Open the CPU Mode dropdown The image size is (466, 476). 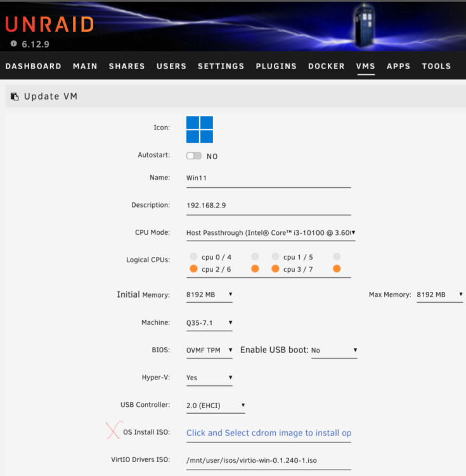tap(271, 233)
